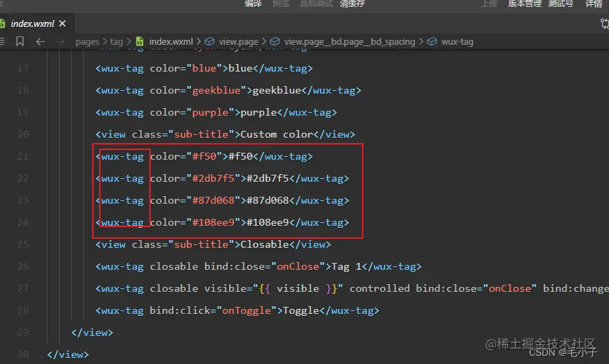Click the closing </view> tag on line 30
This screenshot has height=364, width=609.
68,354
